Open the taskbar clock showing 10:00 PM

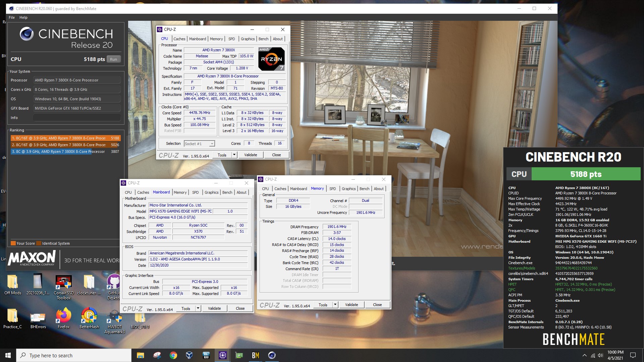point(615,355)
